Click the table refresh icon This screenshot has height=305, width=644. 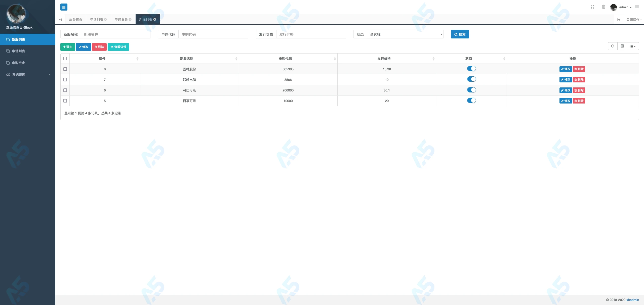pos(613,46)
